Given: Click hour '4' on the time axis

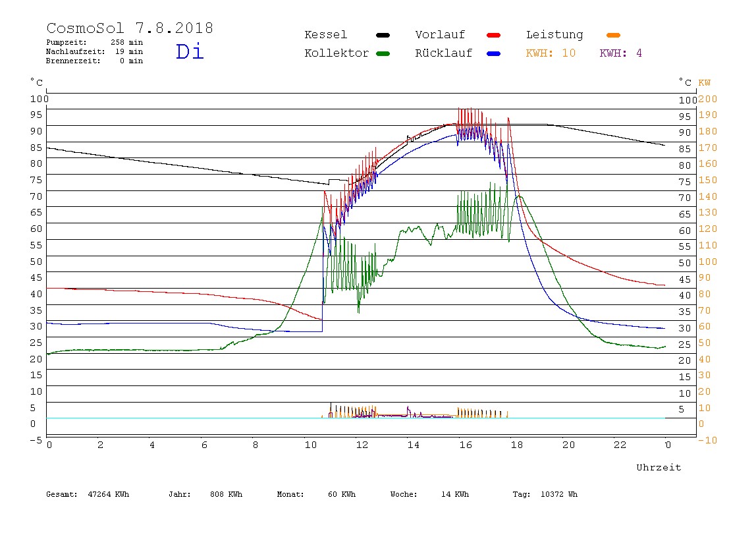Looking at the screenshot, I should coord(152,445).
